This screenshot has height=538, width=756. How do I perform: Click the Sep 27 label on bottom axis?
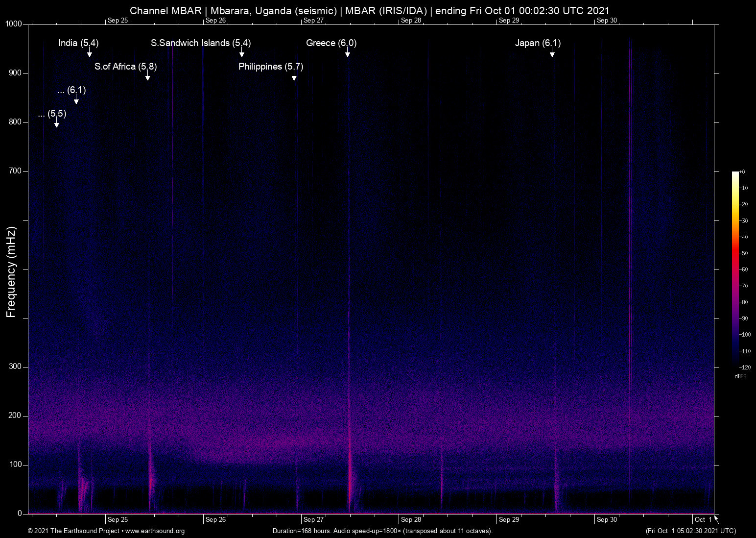pyautogui.click(x=312, y=519)
